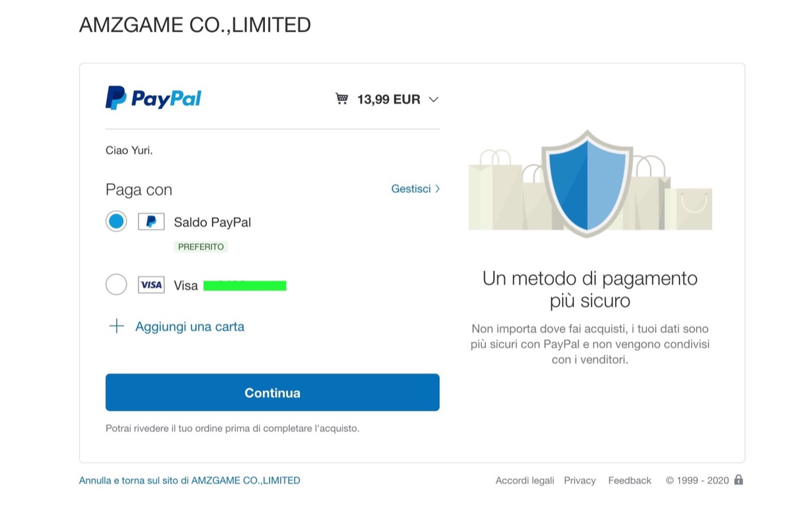This screenshot has width=787, height=532.
Task: Select Saldo PayPal radio button
Action: click(116, 222)
